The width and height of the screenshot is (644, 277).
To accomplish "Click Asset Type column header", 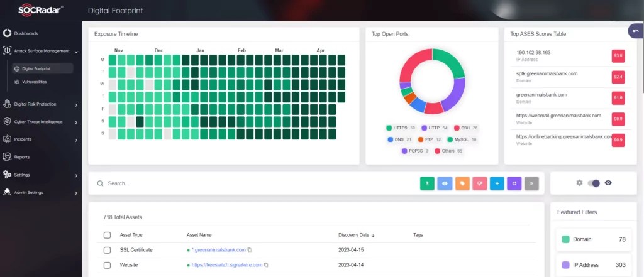I will pyautogui.click(x=131, y=235).
